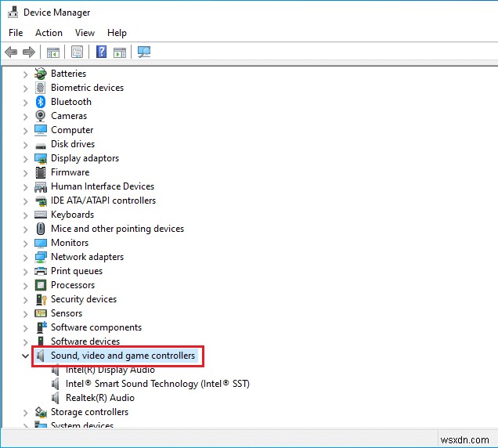Click the Realtek(R) Audio speaker icon

[56, 398]
